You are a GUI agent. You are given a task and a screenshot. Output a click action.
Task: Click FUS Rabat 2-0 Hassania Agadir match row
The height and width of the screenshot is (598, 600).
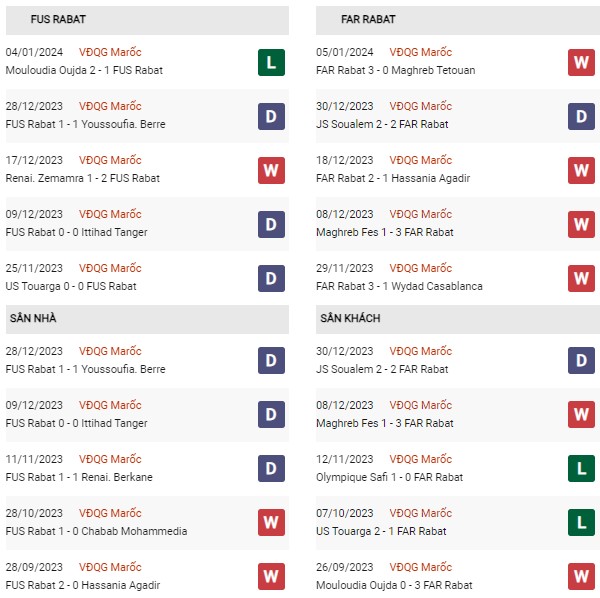(x=82, y=585)
